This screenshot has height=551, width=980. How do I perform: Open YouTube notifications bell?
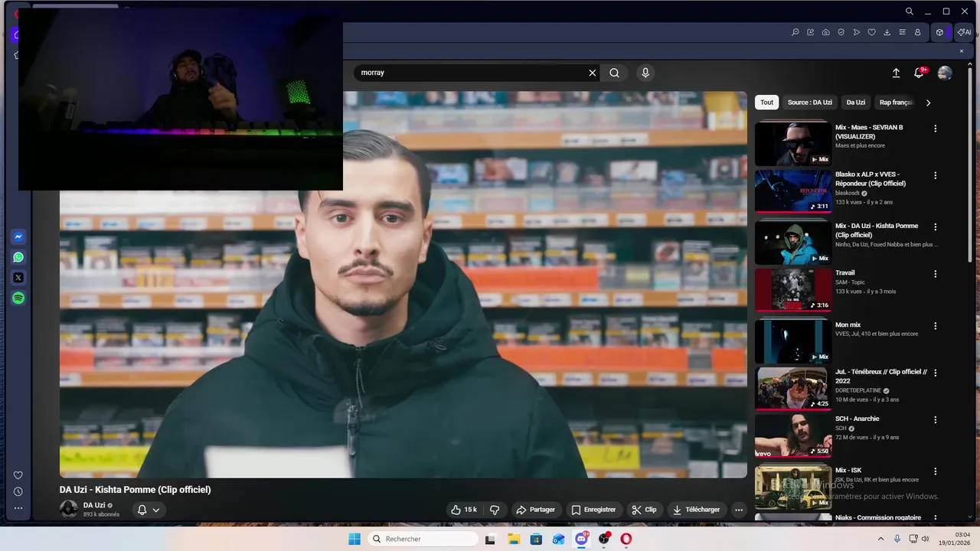coord(919,73)
